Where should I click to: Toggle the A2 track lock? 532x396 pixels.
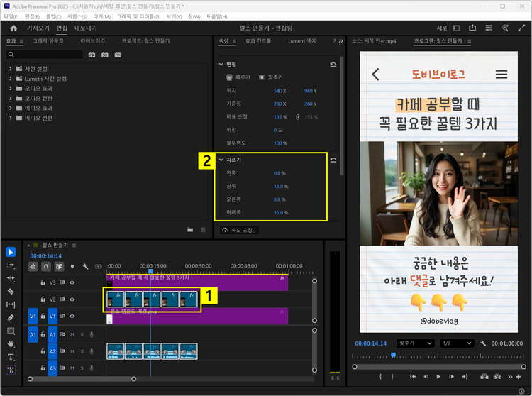tap(43, 351)
